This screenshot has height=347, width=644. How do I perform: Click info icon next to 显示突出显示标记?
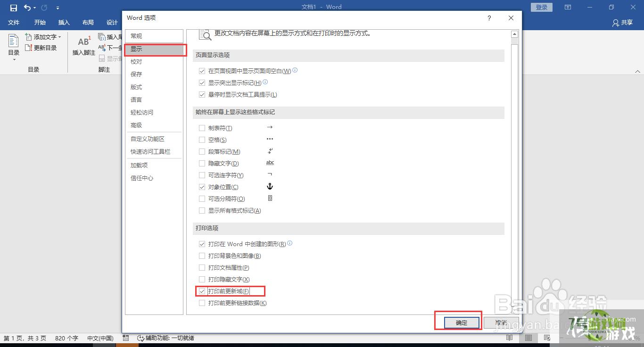[265, 82]
